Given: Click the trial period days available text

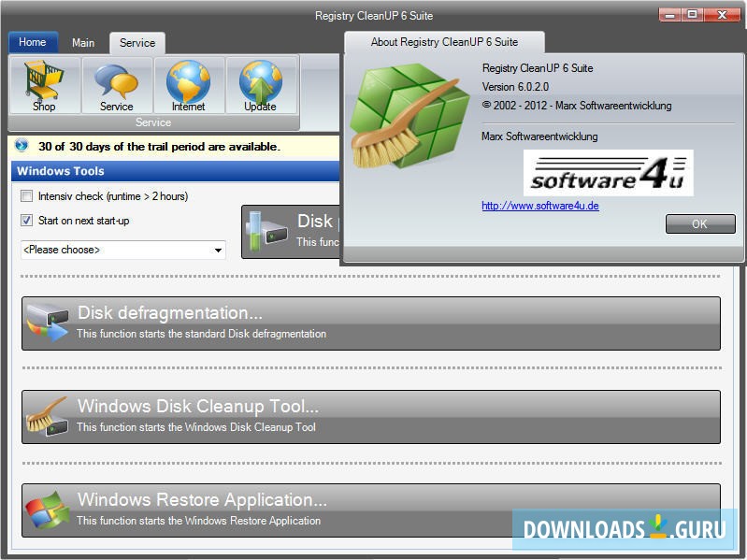Looking at the screenshot, I should 159,147.
